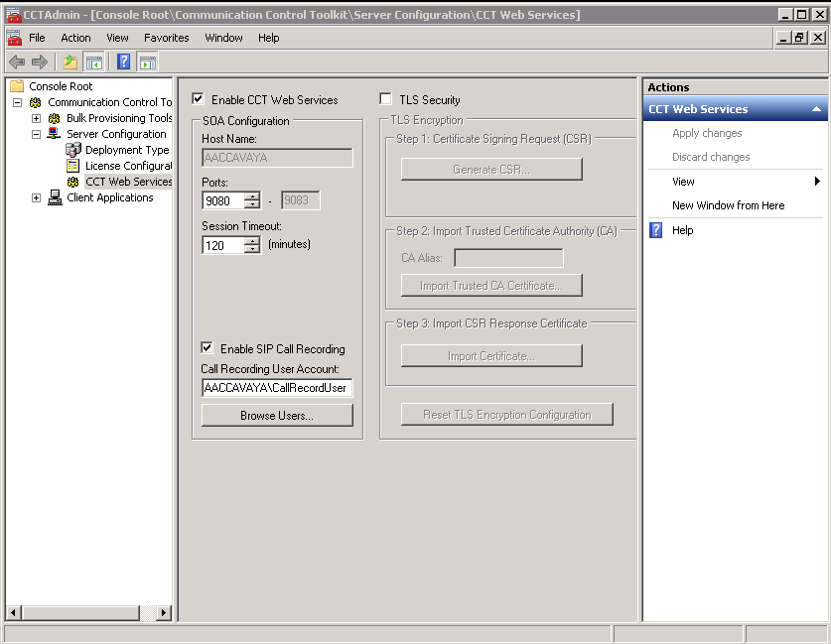Click the tree pane scroll right arrow
The image size is (831, 644).
pyautogui.click(x=164, y=613)
